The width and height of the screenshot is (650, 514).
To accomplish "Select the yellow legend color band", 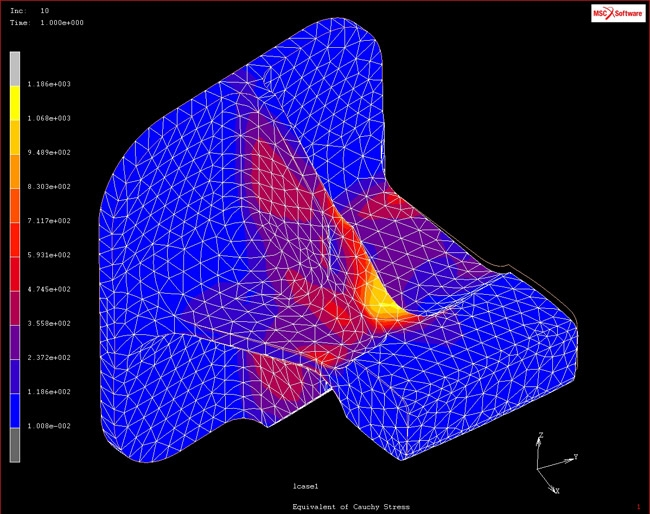I will [15, 103].
